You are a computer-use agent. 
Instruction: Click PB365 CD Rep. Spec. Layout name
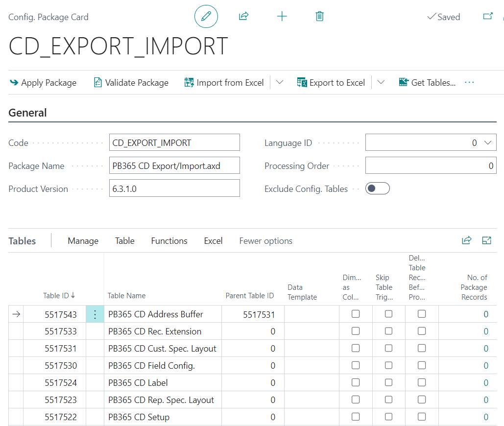(x=161, y=400)
